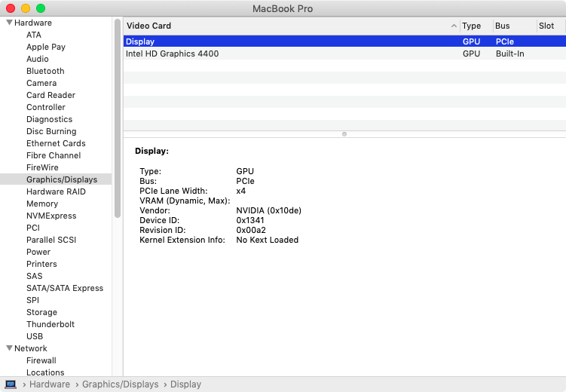Image resolution: width=566 pixels, height=392 pixels.
Task: Open Hardware RAID in the sidebar
Action: [56, 191]
